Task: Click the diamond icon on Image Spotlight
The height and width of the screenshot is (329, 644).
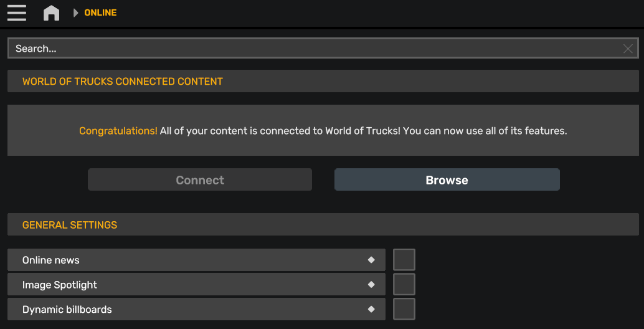Action: 371,284
